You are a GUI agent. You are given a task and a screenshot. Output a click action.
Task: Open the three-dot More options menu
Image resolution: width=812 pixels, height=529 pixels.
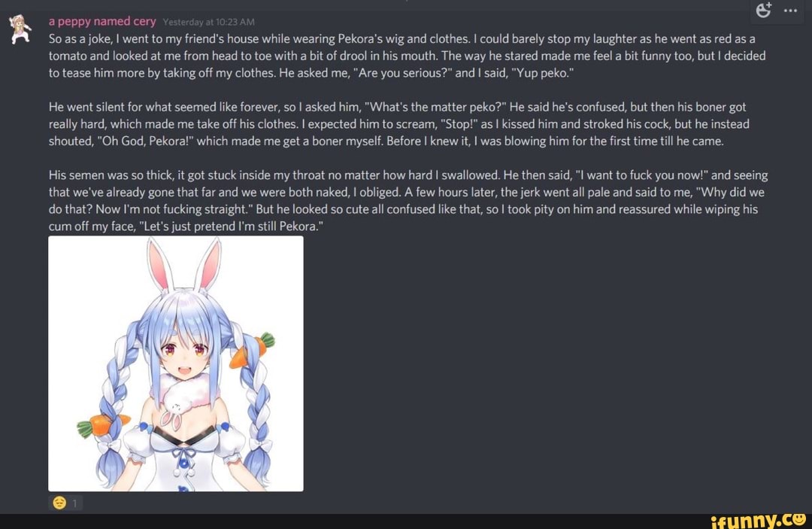(x=790, y=11)
